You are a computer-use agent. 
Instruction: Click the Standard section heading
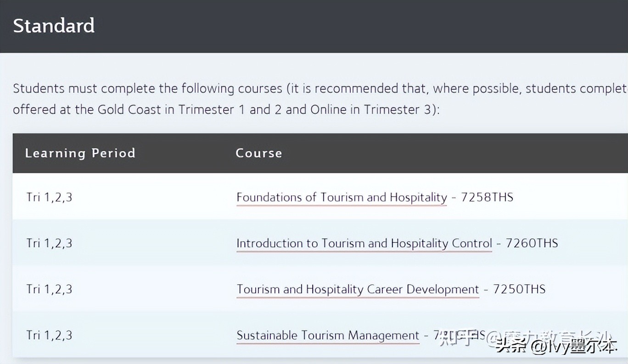pos(54,26)
